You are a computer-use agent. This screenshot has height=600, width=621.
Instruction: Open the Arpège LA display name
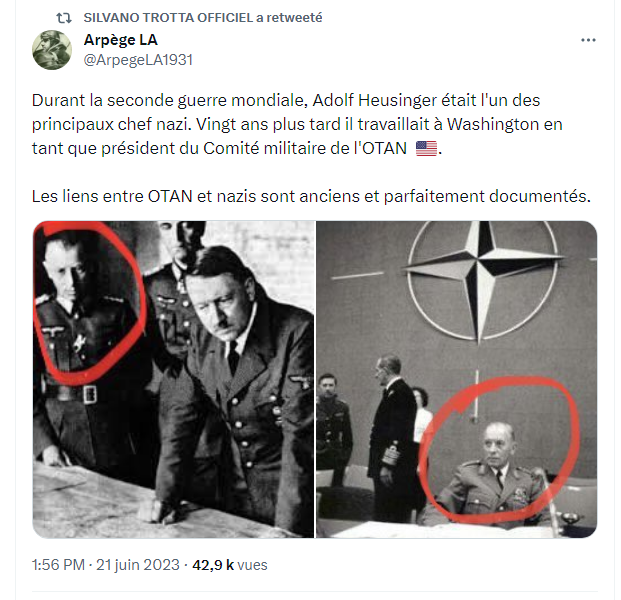point(121,40)
